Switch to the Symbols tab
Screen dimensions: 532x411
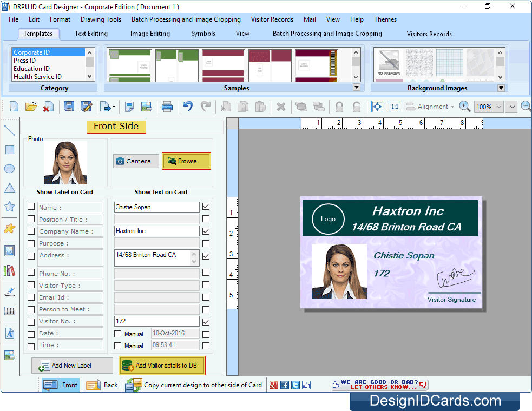pyautogui.click(x=203, y=33)
